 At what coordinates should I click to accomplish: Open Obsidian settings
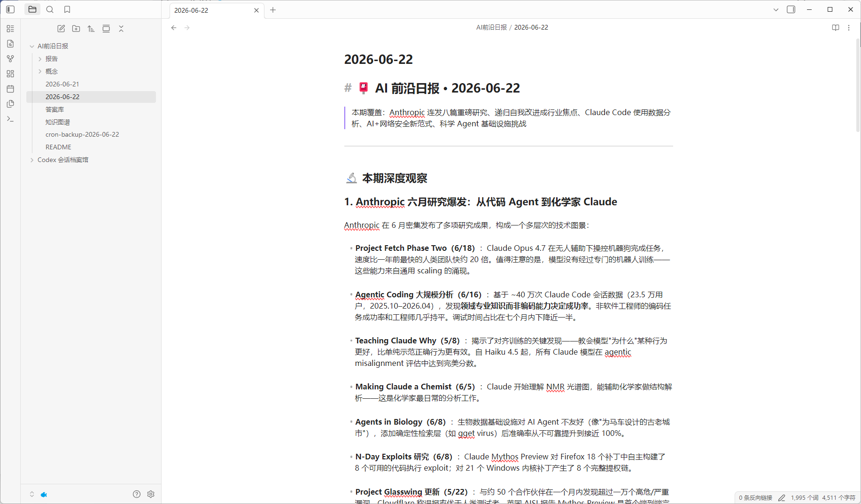pos(151,494)
